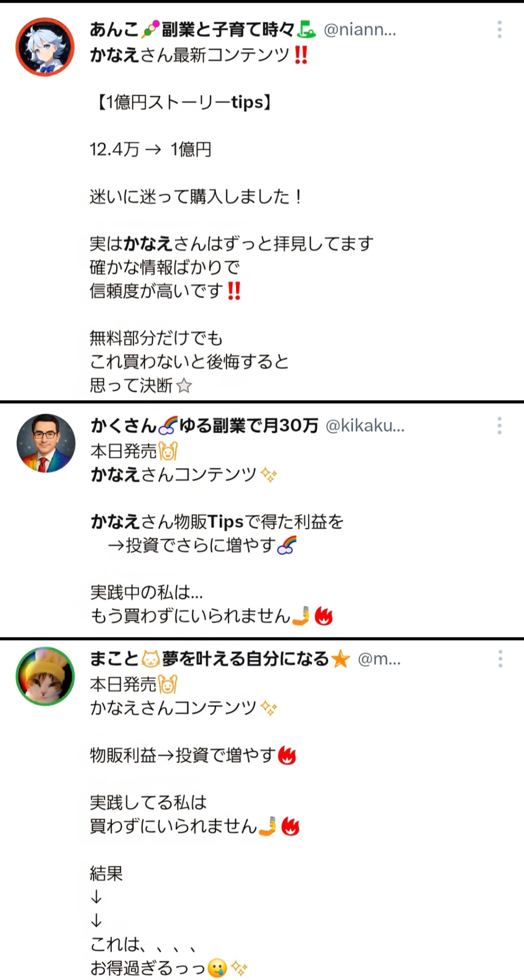Open the @niann... handle

[360, 30]
